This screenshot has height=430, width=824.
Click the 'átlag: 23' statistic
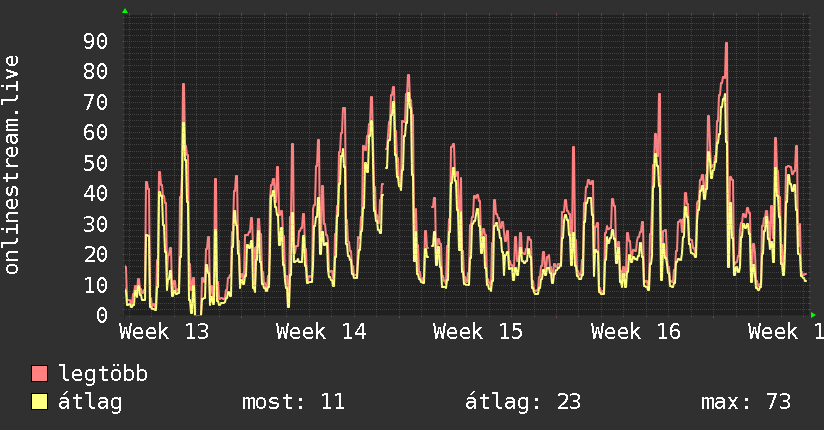(523, 402)
